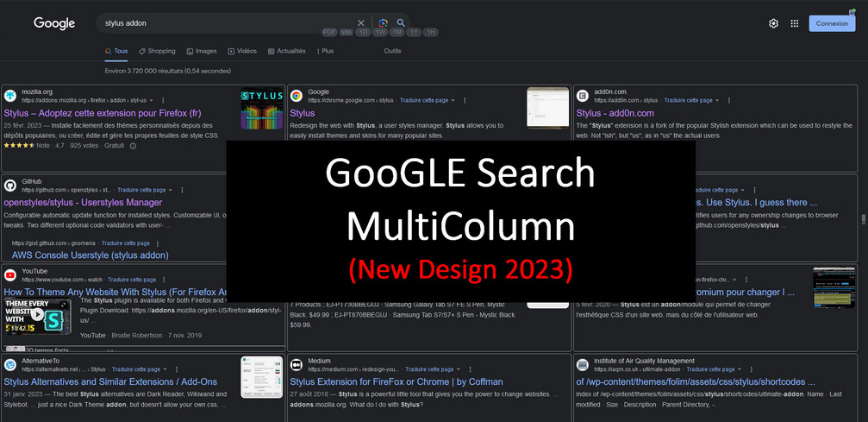
Task: Click the colorful STYLUS thumbnail image
Action: [262, 108]
